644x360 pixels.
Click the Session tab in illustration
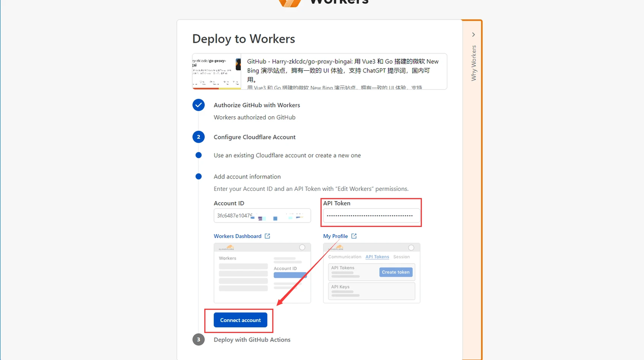click(x=401, y=257)
